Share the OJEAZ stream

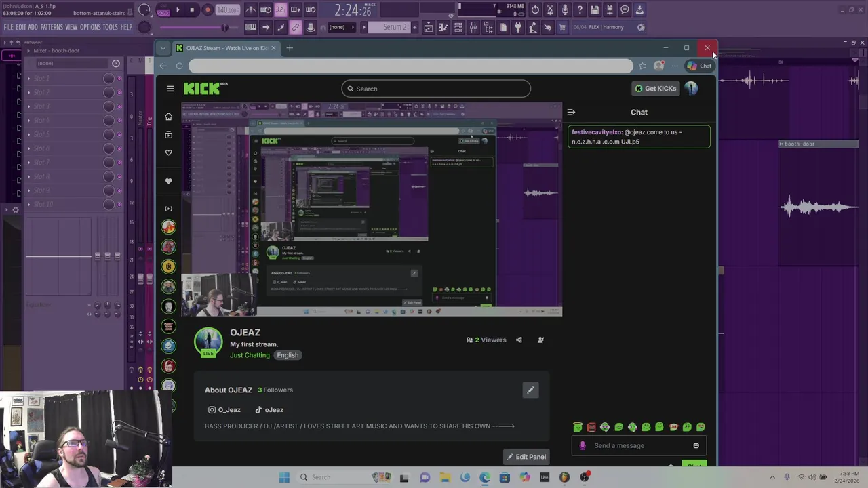(x=519, y=340)
